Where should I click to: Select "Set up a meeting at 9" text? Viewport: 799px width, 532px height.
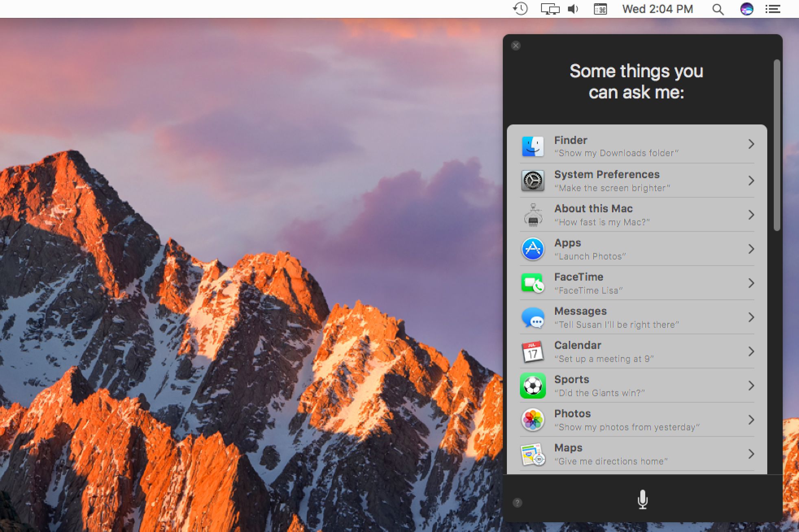pos(604,359)
